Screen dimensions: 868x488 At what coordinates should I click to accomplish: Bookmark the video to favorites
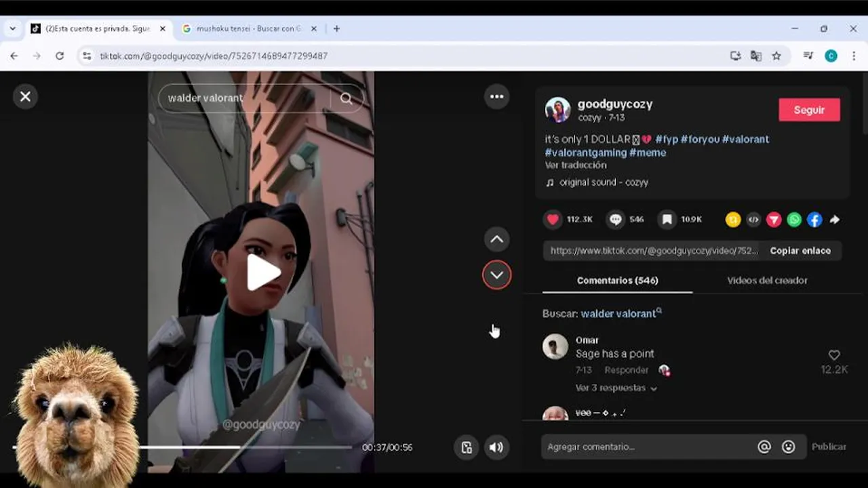[667, 220]
